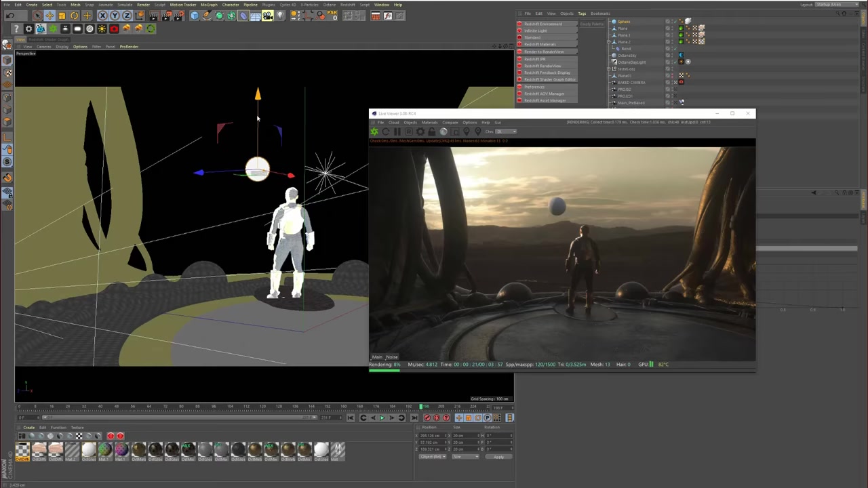Click the Octane daylight sun icon
The width and height of the screenshot is (868, 488).
point(102,28)
